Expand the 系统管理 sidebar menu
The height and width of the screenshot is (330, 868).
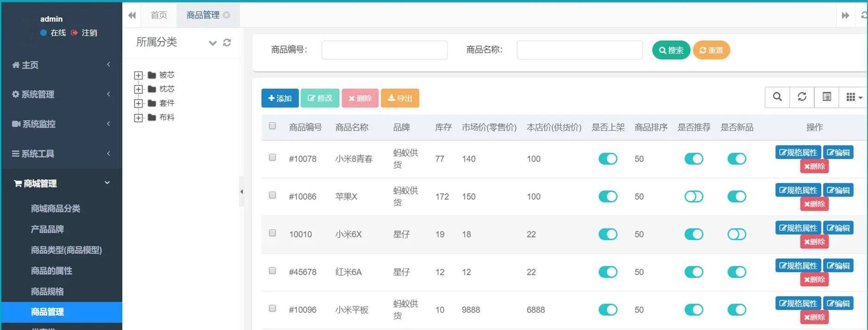point(61,95)
